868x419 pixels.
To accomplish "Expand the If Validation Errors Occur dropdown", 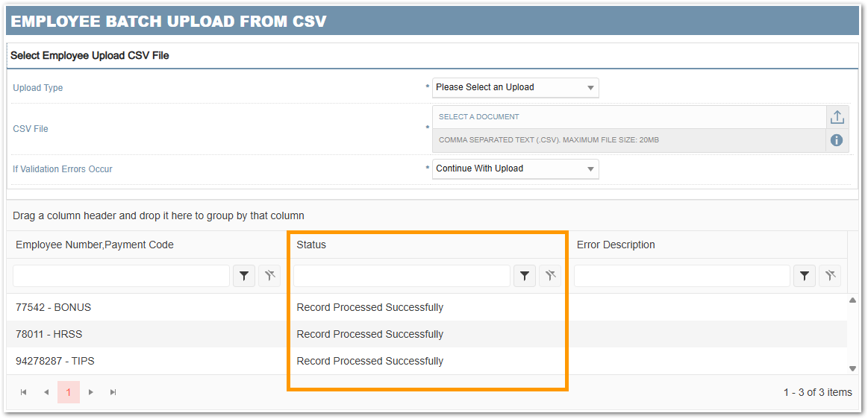I will click(x=515, y=168).
